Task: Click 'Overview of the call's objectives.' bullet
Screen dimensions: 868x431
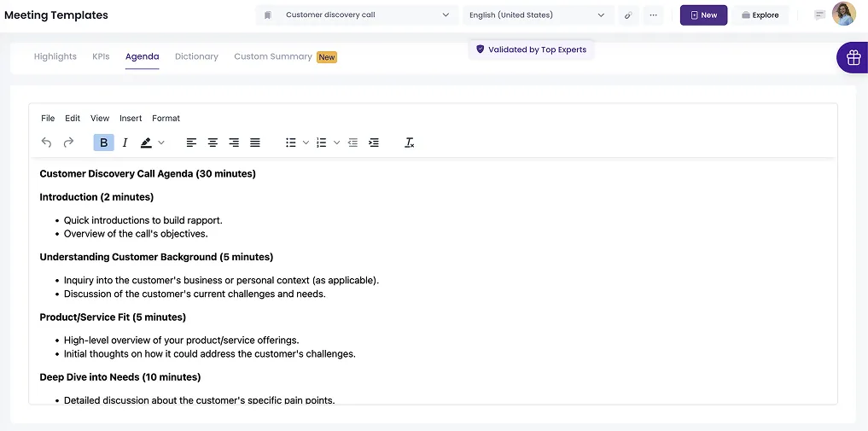Action: 136,234
